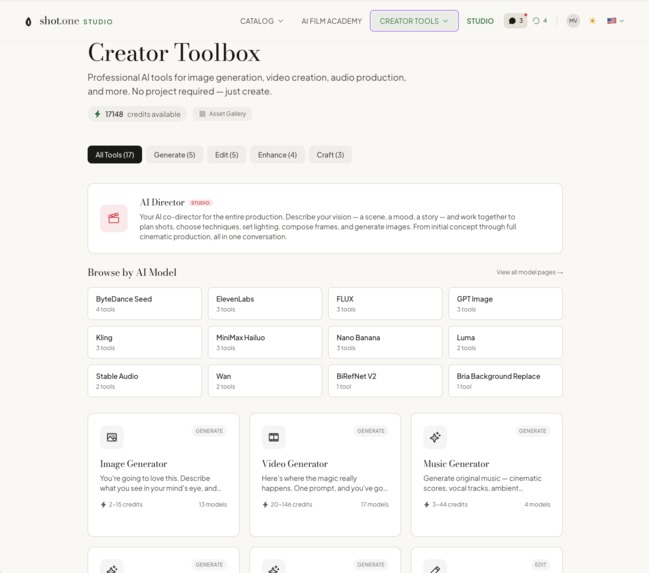Go to the AI FILM ACADEMY menu item
649x573 pixels.
click(332, 21)
